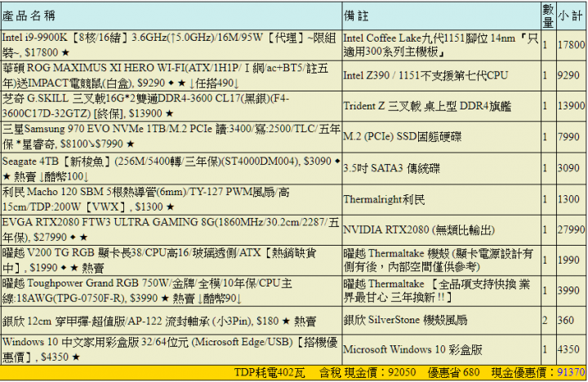This screenshot has height=382, width=588.
Task: Click the 含稅 現金價：92050 text
Action: click(x=367, y=373)
